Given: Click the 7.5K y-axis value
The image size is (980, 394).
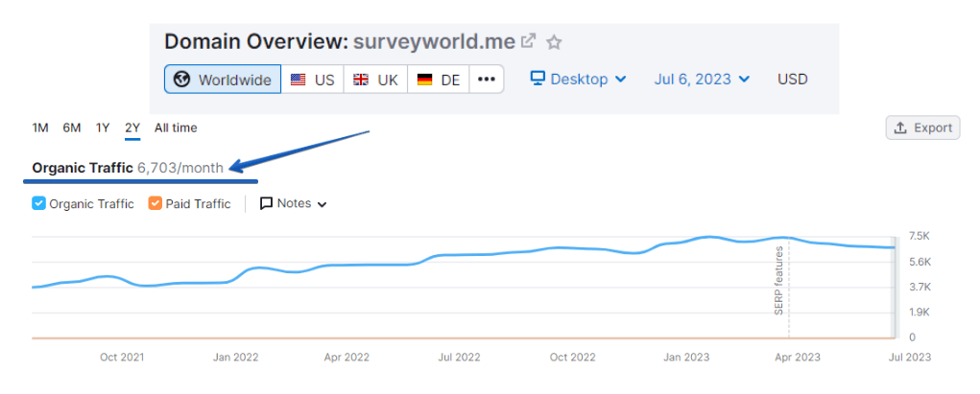Looking at the screenshot, I should point(920,236).
